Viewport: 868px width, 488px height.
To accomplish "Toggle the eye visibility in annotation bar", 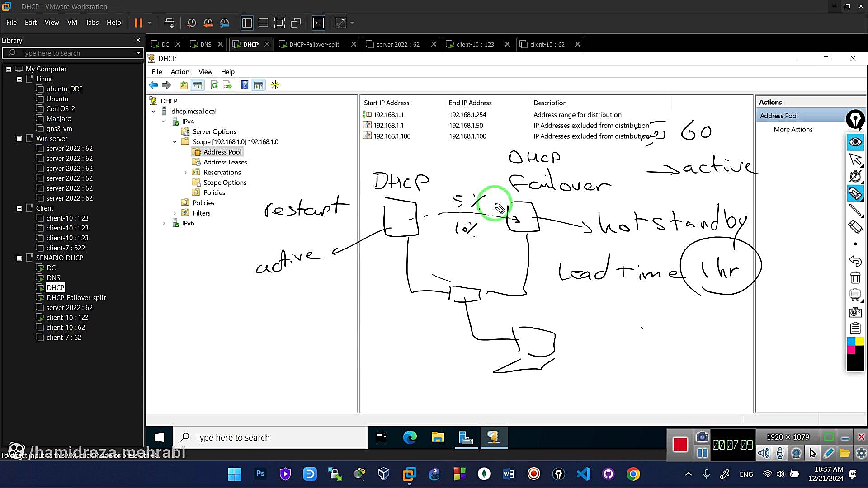I will pyautogui.click(x=855, y=142).
